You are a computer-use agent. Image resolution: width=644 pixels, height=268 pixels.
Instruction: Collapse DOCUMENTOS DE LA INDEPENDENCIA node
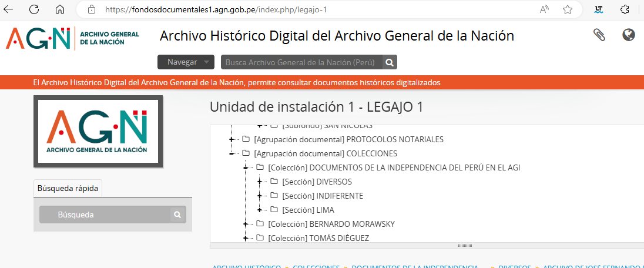click(246, 168)
